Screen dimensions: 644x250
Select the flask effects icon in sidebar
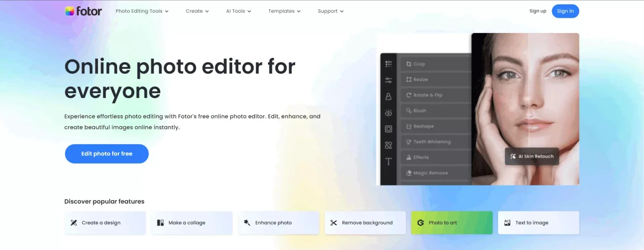(x=389, y=96)
